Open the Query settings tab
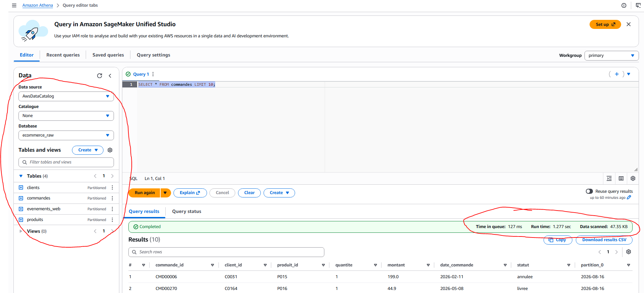The width and height of the screenshot is (644, 293). point(153,55)
